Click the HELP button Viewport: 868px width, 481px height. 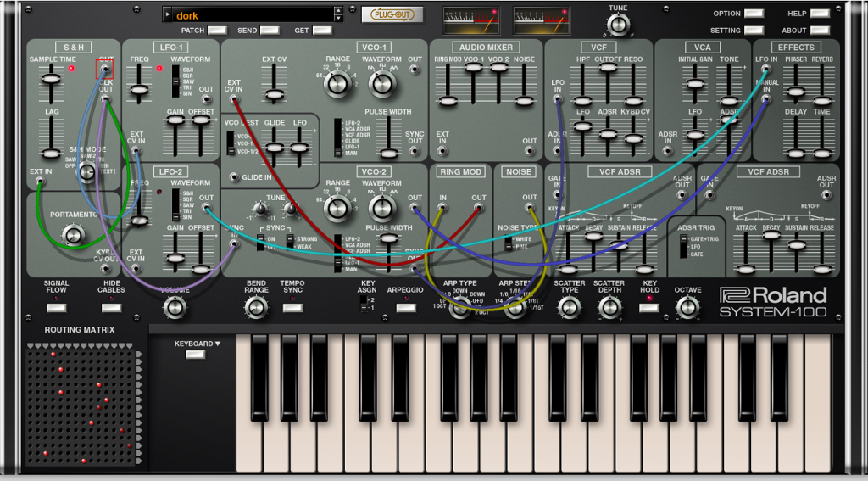pyautogui.click(x=821, y=14)
